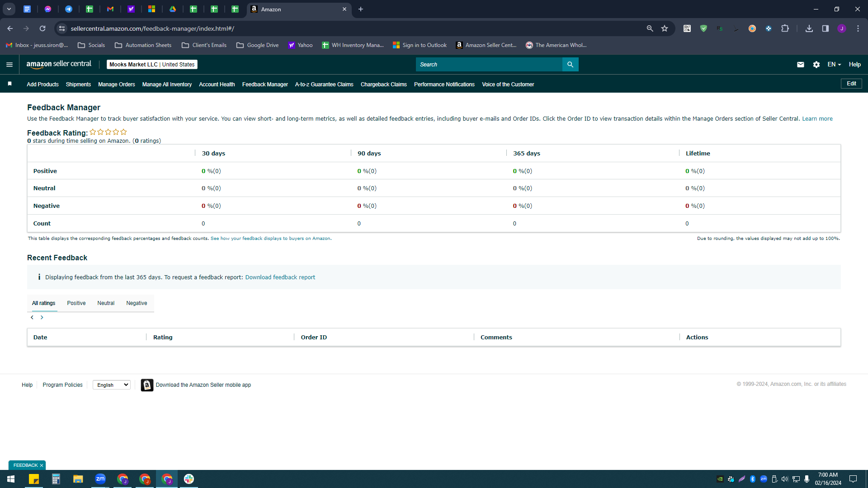Expand the tab search dropdown
This screenshot has height=488, width=868.
pyautogui.click(x=9, y=9)
